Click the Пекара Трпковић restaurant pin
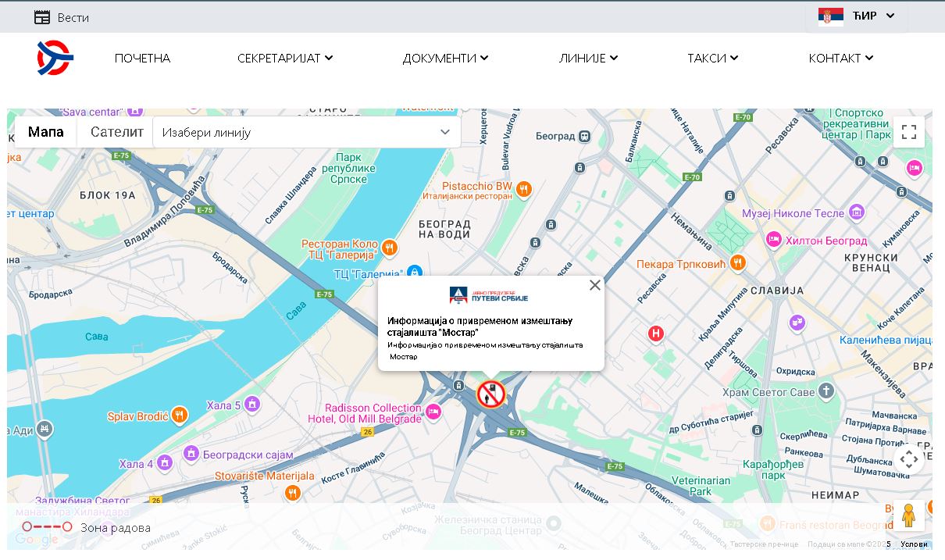The image size is (945, 560). pyautogui.click(x=737, y=263)
